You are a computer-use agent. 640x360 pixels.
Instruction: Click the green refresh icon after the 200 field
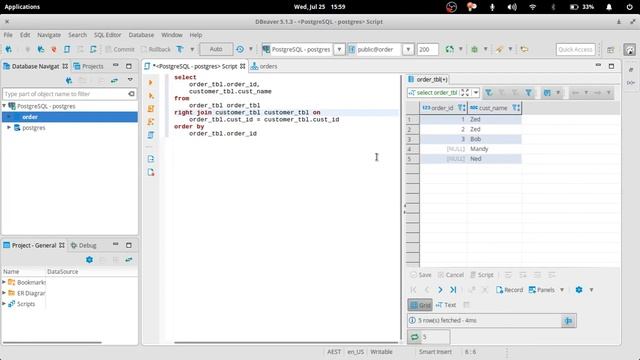point(449,49)
